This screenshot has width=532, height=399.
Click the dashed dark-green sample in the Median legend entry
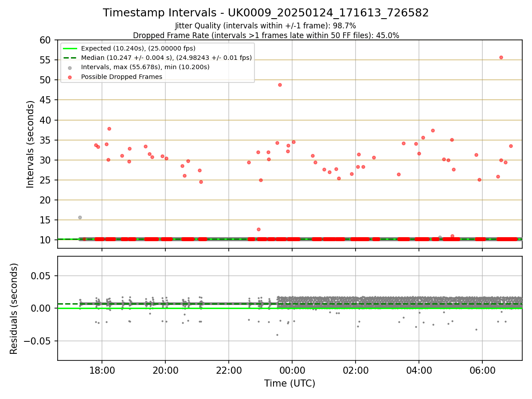(70, 58)
